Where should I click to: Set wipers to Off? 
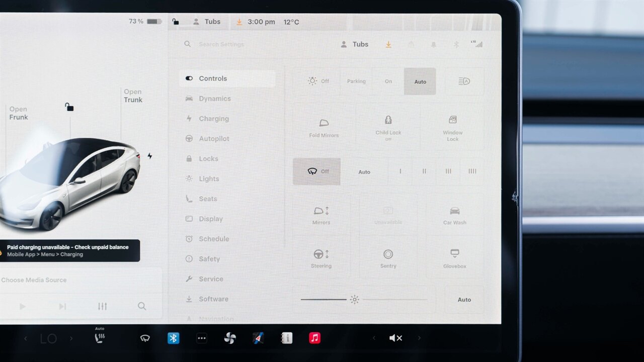(x=317, y=171)
